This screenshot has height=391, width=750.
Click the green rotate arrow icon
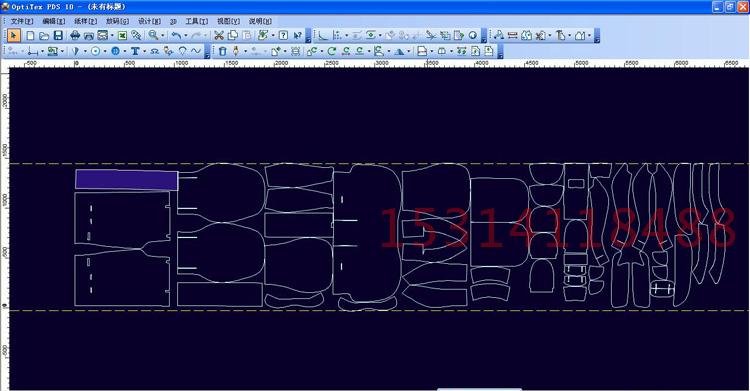(331, 51)
